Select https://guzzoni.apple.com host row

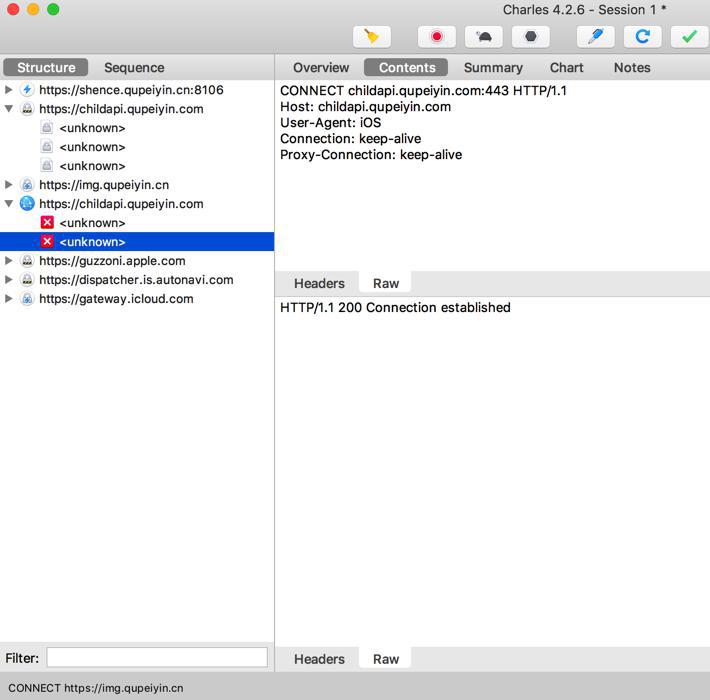pos(137,261)
